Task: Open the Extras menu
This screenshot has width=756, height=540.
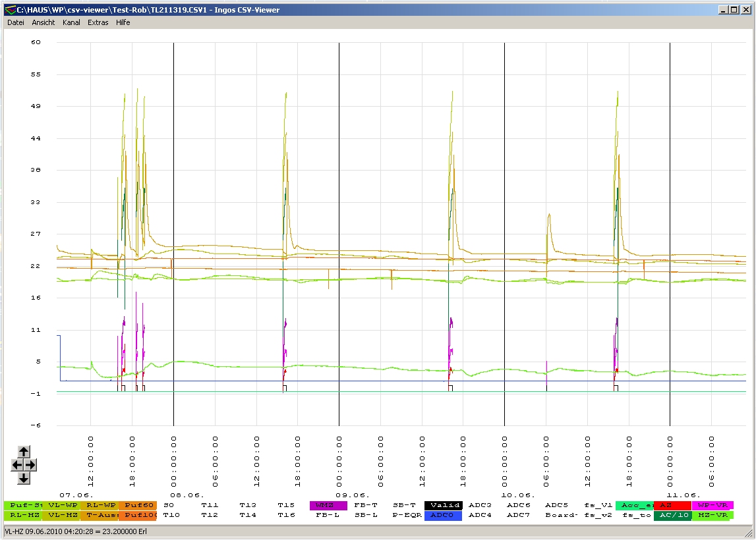Action: pyautogui.click(x=98, y=22)
